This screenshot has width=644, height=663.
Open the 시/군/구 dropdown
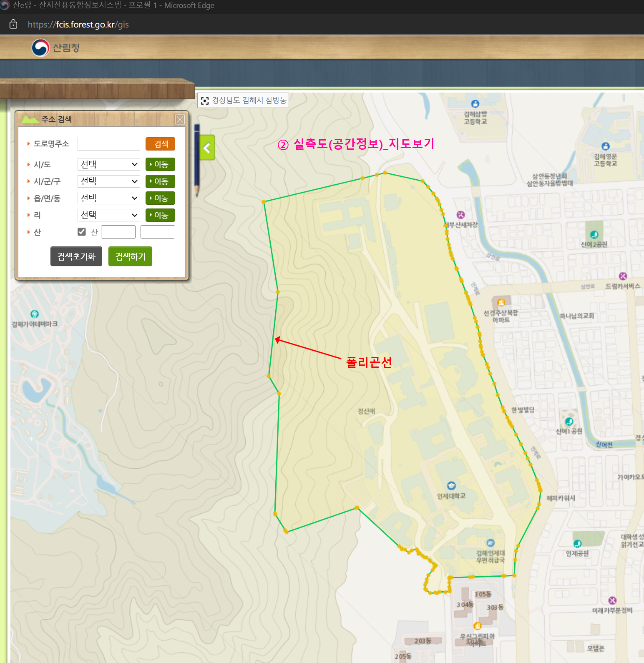108,181
